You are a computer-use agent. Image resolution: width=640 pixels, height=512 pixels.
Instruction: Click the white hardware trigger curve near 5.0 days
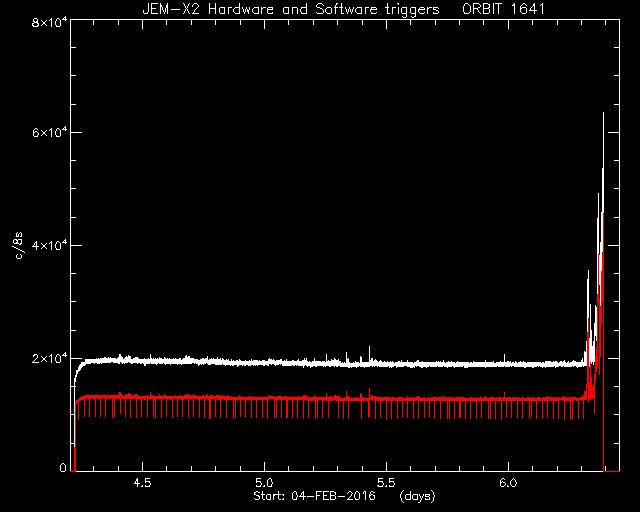point(264,363)
